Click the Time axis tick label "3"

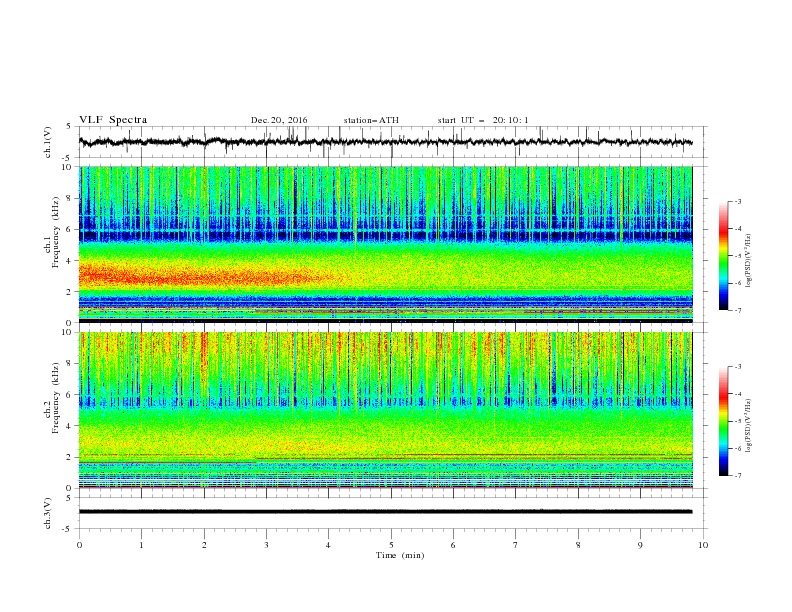click(x=267, y=545)
